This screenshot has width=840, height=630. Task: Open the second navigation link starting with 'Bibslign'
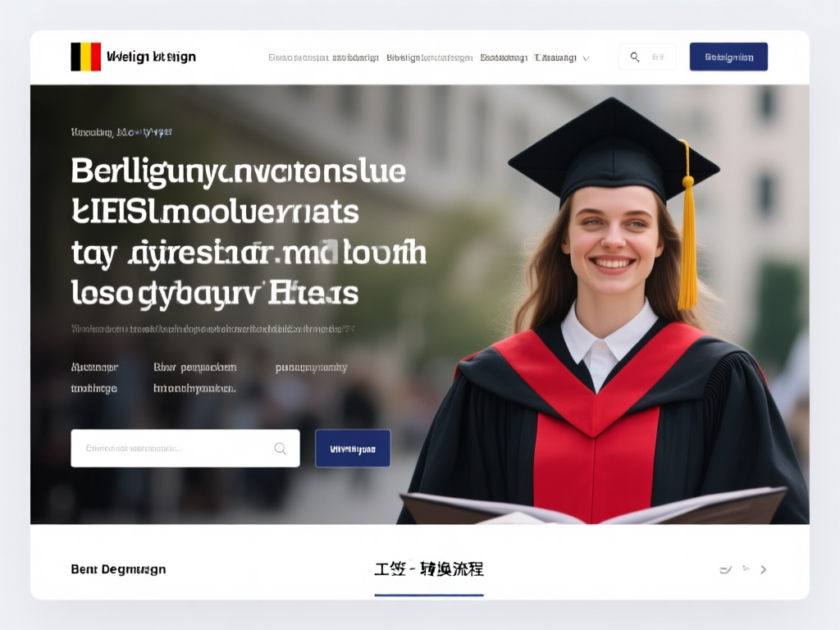coord(430,57)
